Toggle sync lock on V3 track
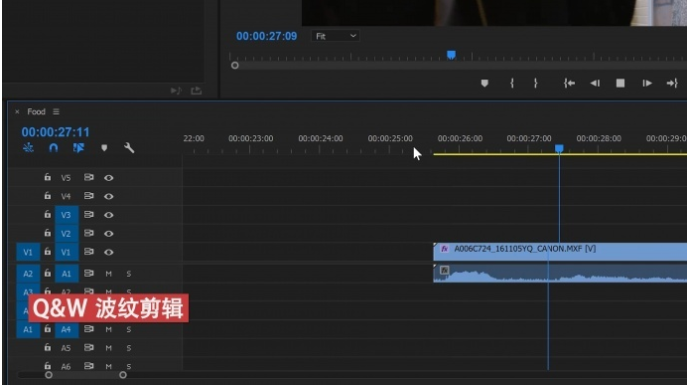The width and height of the screenshot is (690, 386). pyautogui.click(x=89, y=214)
